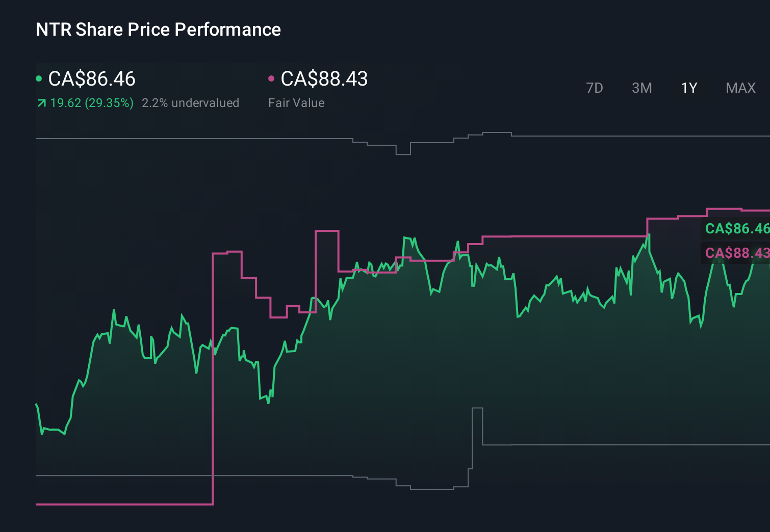Viewport: 770px width, 532px height.
Task: Click the green upward trend arrow
Action: click(x=41, y=103)
